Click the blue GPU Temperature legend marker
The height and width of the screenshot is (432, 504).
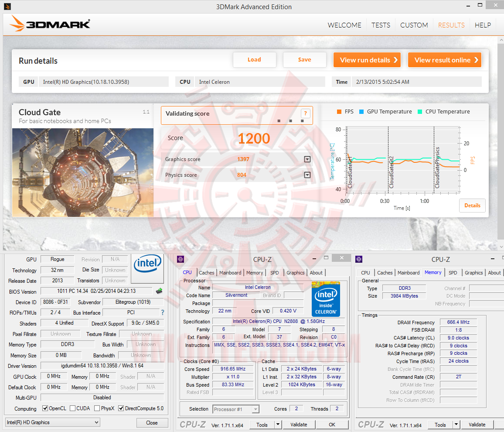click(361, 112)
